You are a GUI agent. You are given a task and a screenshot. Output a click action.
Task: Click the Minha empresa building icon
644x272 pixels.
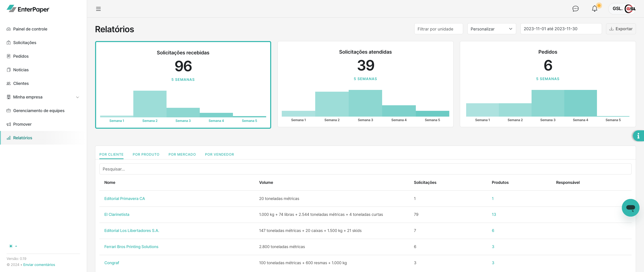point(9,97)
